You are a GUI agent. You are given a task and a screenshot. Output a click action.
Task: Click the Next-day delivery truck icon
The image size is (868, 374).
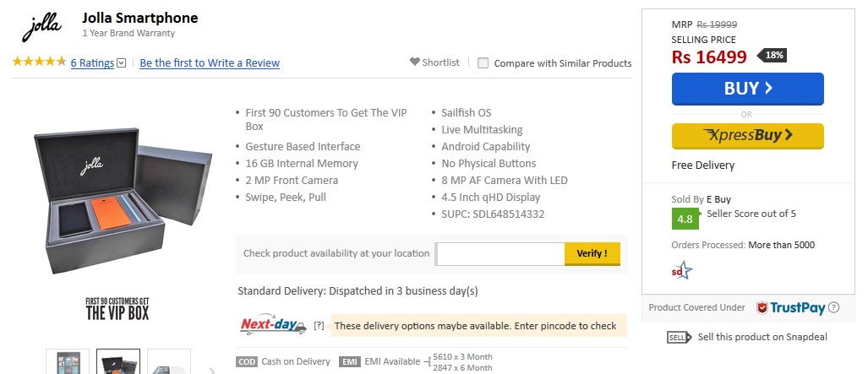[x=273, y=325]
